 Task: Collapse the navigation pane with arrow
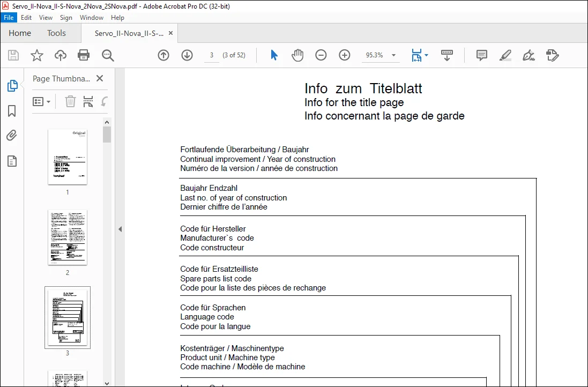pyautogui.click(x=120, y=229)
